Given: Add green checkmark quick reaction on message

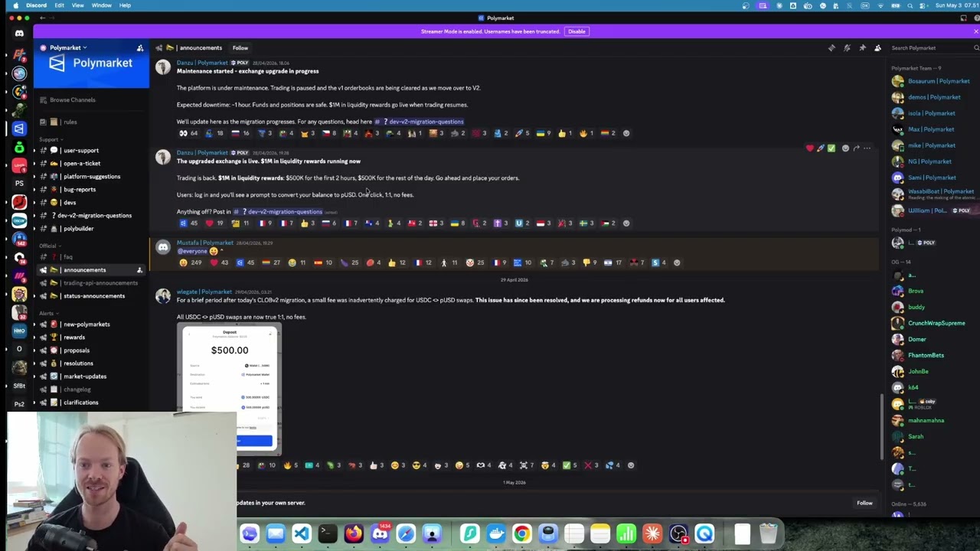Looking at the screenshot, I should point(831,148).
